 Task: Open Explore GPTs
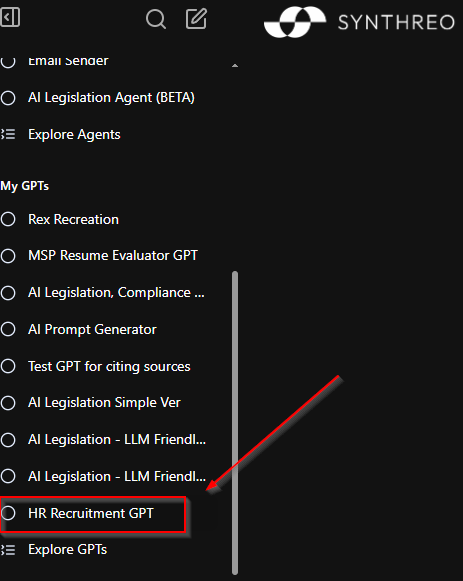point(67,550)
